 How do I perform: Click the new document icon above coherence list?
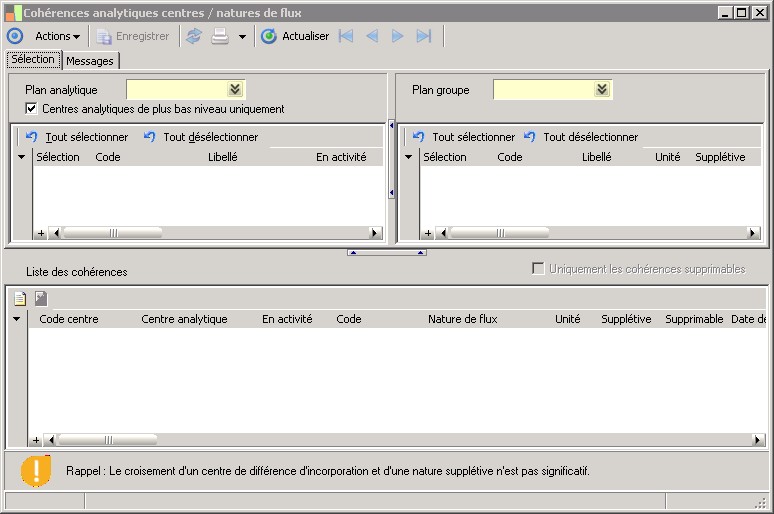point(20,297)
